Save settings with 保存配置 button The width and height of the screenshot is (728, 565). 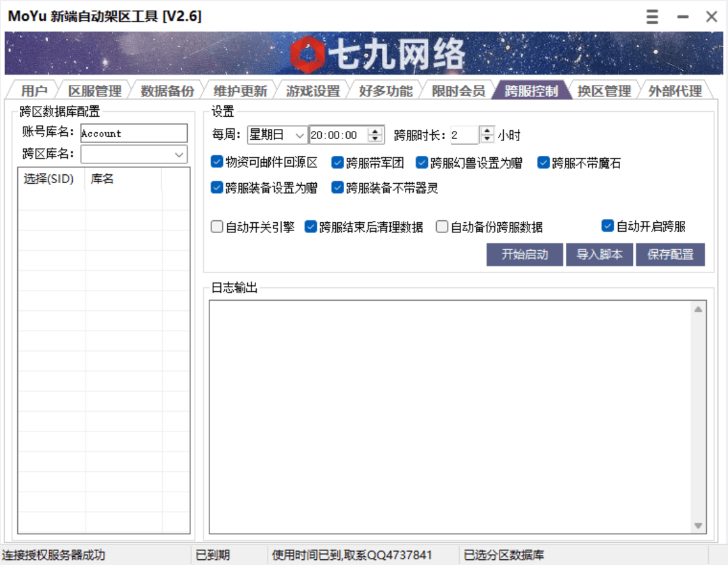[670, 254]
